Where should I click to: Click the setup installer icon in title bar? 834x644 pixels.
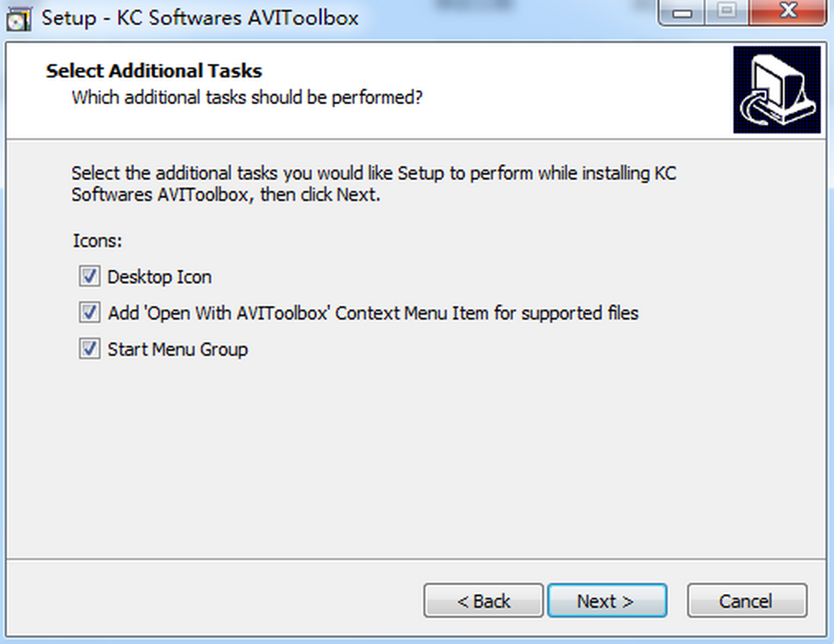pos(19,18)
